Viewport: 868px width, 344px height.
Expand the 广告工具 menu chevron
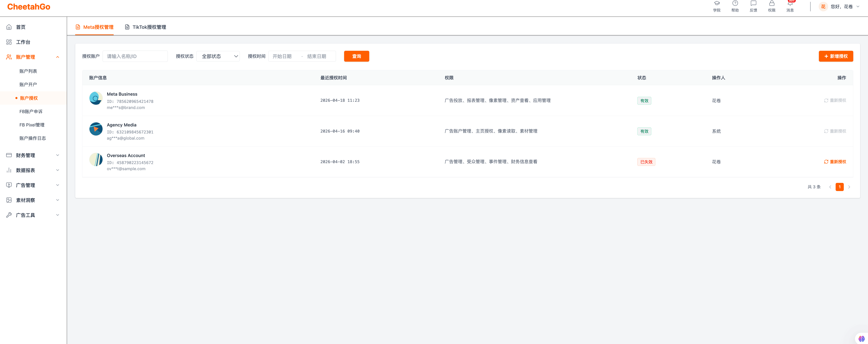58,215
